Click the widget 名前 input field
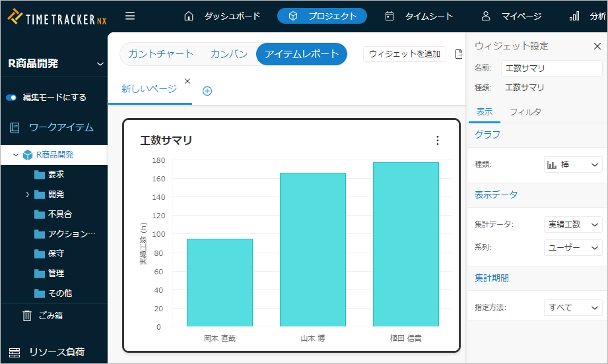 coord(551,69)
